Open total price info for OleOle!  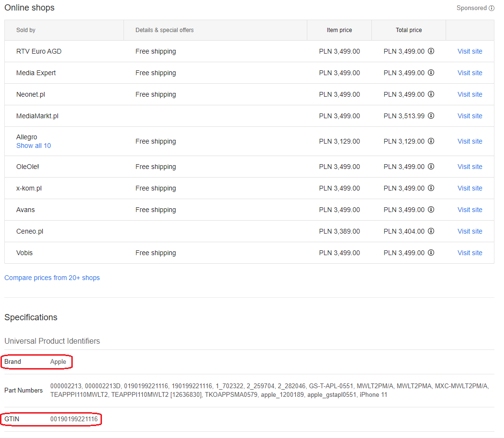(x=431, y=167)
